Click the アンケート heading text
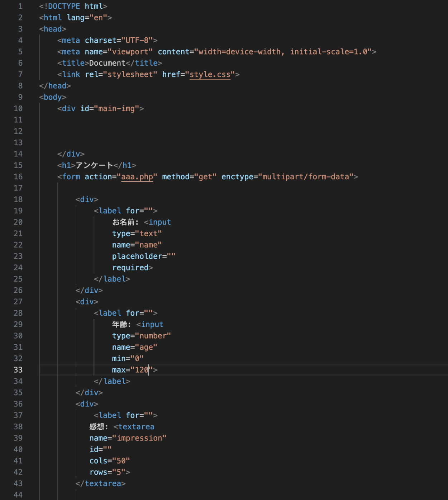 [x=94, y=165]
